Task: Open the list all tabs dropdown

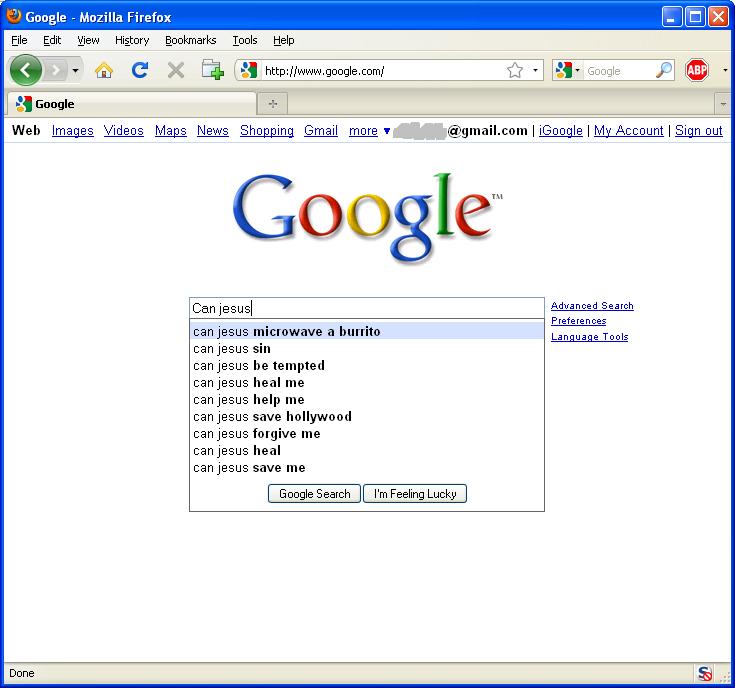Action: (x=723, y=104)
